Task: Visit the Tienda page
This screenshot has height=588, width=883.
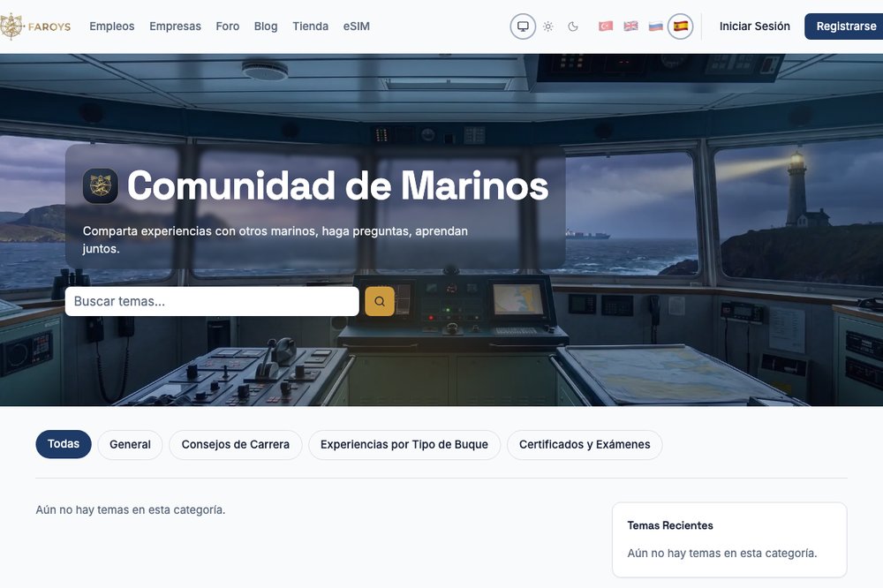Action: [x=310, y=26]
